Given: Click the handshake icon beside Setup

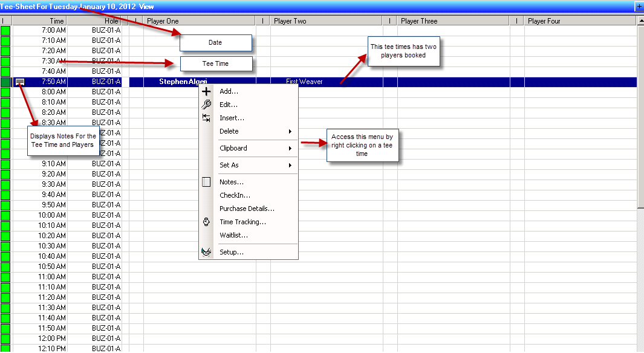Looking at the screenshot, I should (x=206, y=252).
